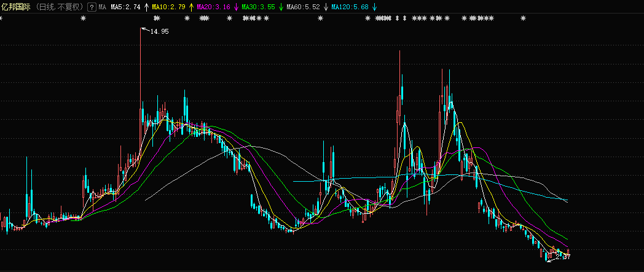Click the green down arrow beside MA30

click(x=281, y=7)
